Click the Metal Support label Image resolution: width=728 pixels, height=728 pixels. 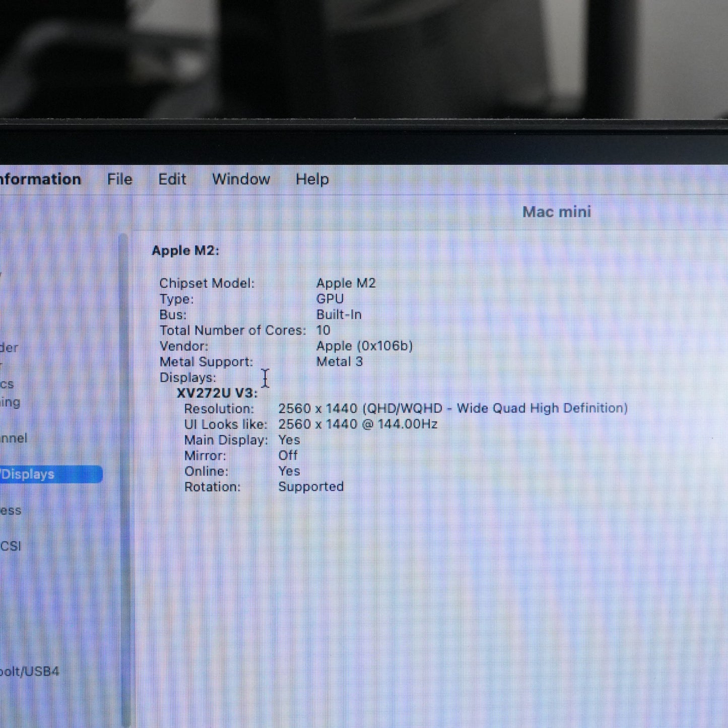206,362
